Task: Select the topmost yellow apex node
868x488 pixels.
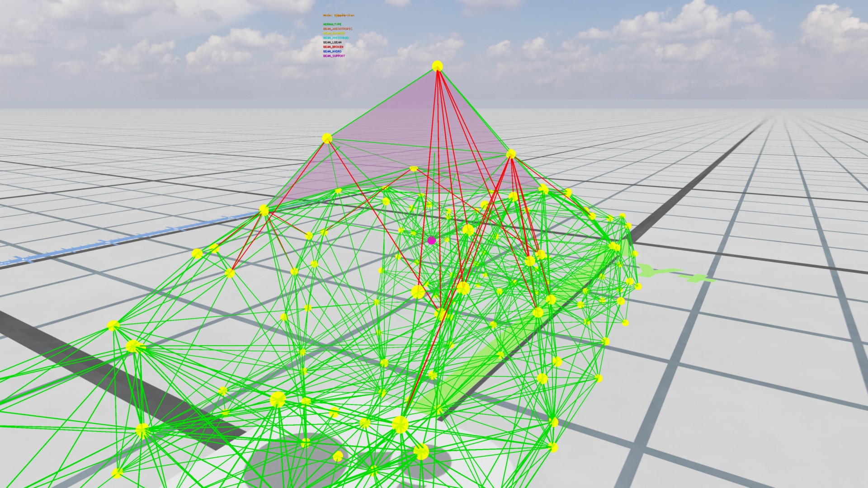Action: [437, 66]
